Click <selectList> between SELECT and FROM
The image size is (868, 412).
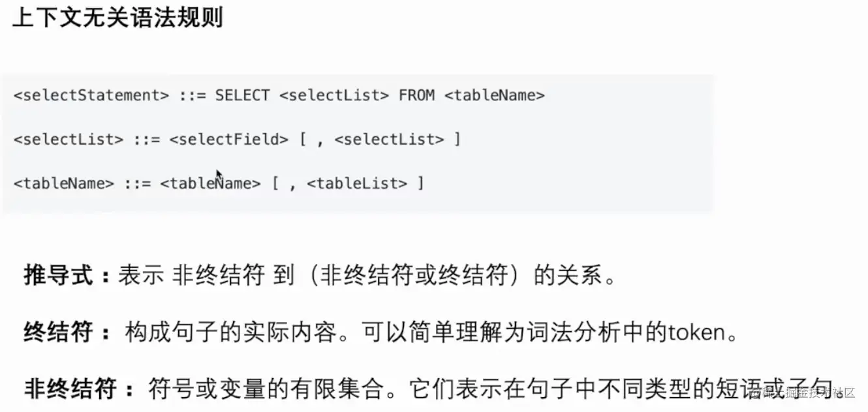coord(334,95)
